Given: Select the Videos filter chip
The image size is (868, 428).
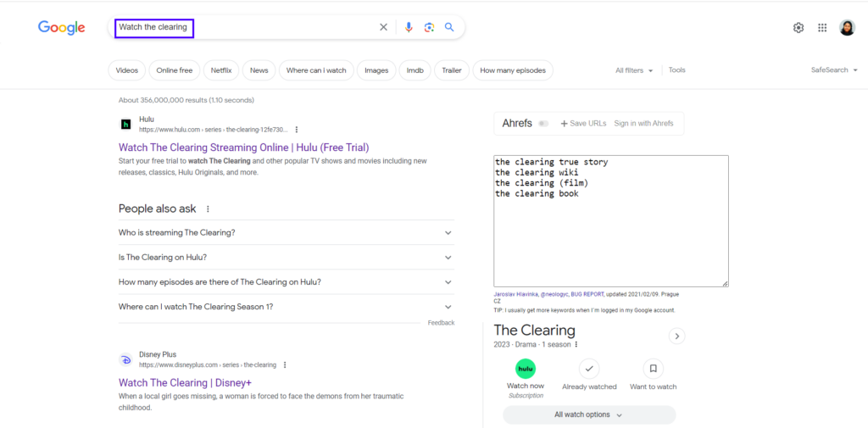Looking at the screenshot, I should (x=127, y=70).
